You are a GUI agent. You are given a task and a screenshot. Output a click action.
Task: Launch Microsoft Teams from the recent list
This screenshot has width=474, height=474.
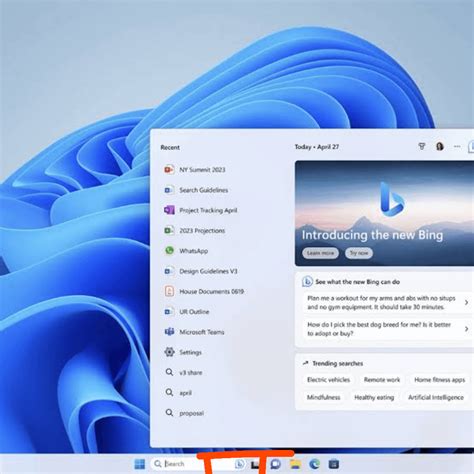194,332
